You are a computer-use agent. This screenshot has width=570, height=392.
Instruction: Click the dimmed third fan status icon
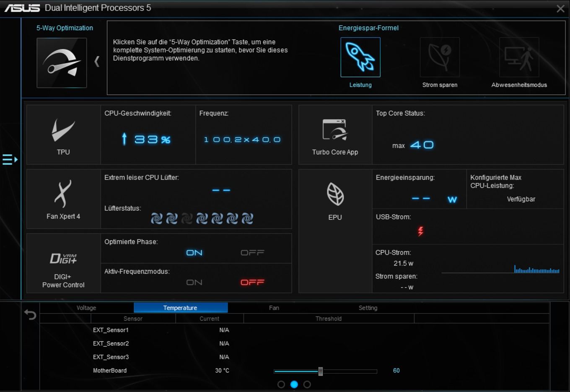point(187,218)
